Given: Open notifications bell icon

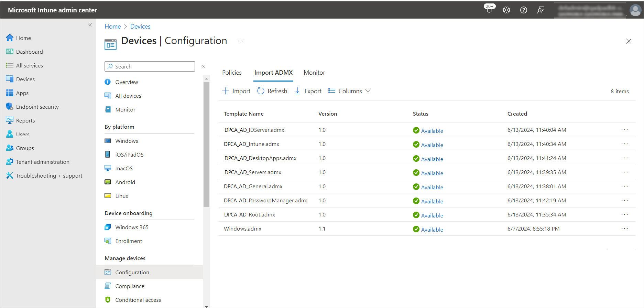Looking at the screenshot, I should point(489,10).
